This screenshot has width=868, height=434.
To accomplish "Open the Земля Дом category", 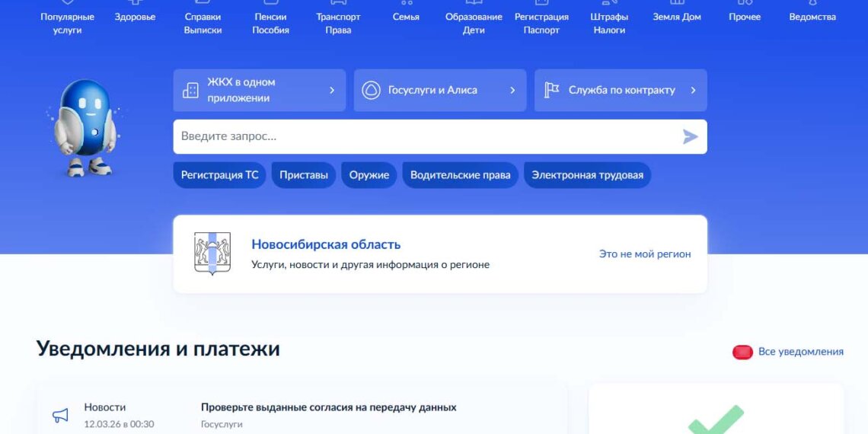I will tap(676, 17).
